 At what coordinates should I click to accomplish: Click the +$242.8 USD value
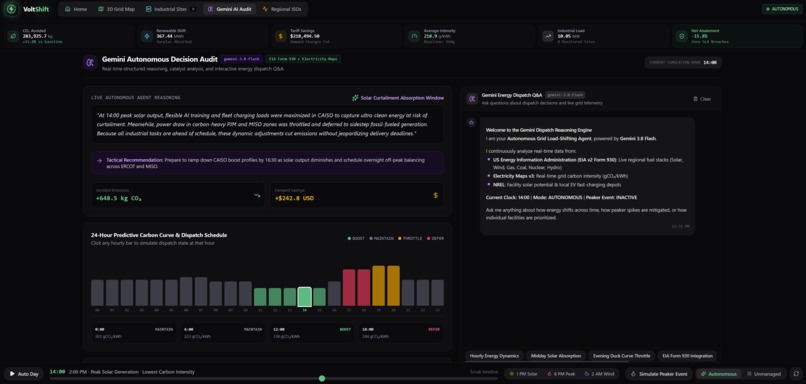point(294,198)
